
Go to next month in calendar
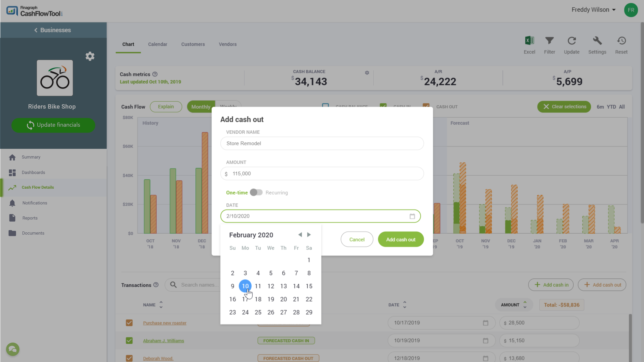tap(309, 235)
